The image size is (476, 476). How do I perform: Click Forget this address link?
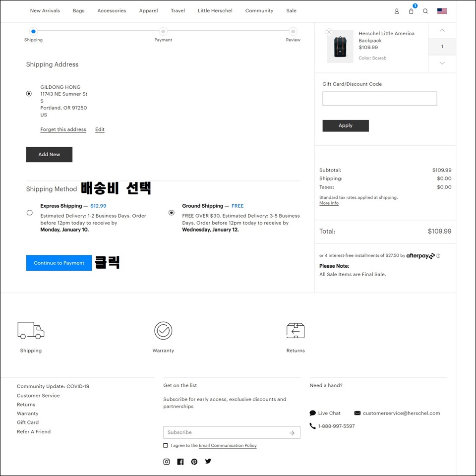(63, 129)
